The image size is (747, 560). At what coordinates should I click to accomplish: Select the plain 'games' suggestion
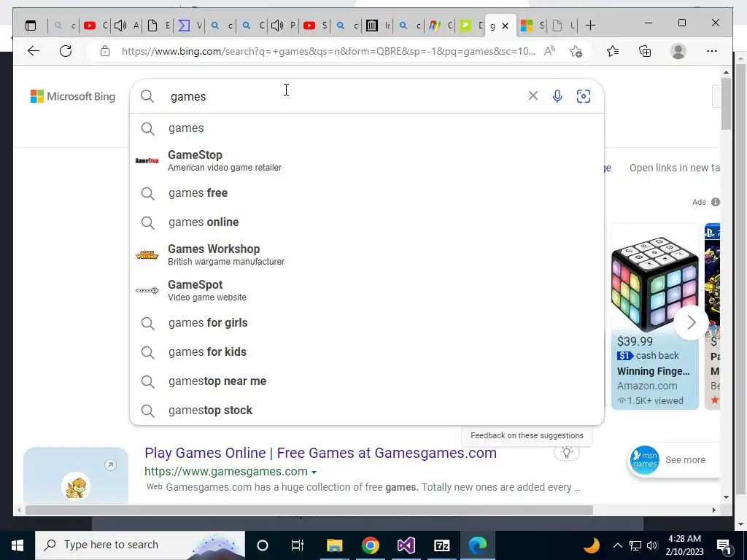[367, 128]
